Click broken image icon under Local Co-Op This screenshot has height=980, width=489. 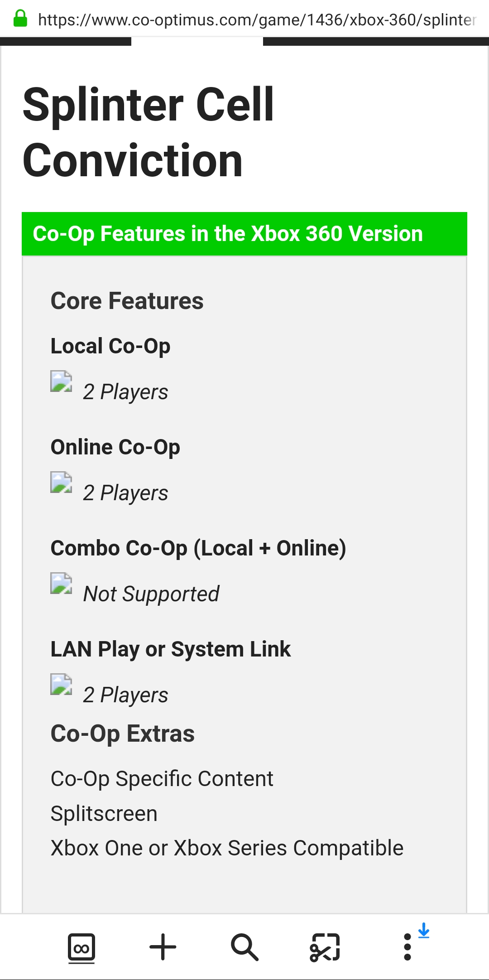pyautogui.click(x=61, y=381)
